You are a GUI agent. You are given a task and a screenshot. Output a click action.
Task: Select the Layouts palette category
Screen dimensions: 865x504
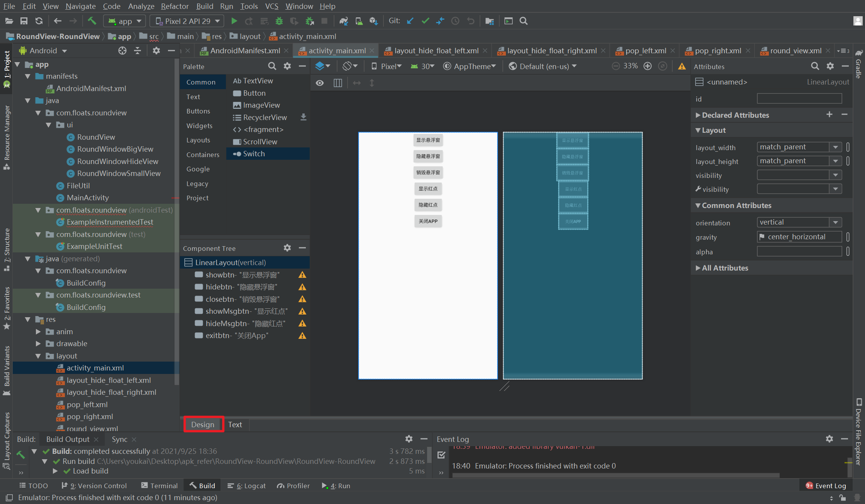[x=198, y=140]
